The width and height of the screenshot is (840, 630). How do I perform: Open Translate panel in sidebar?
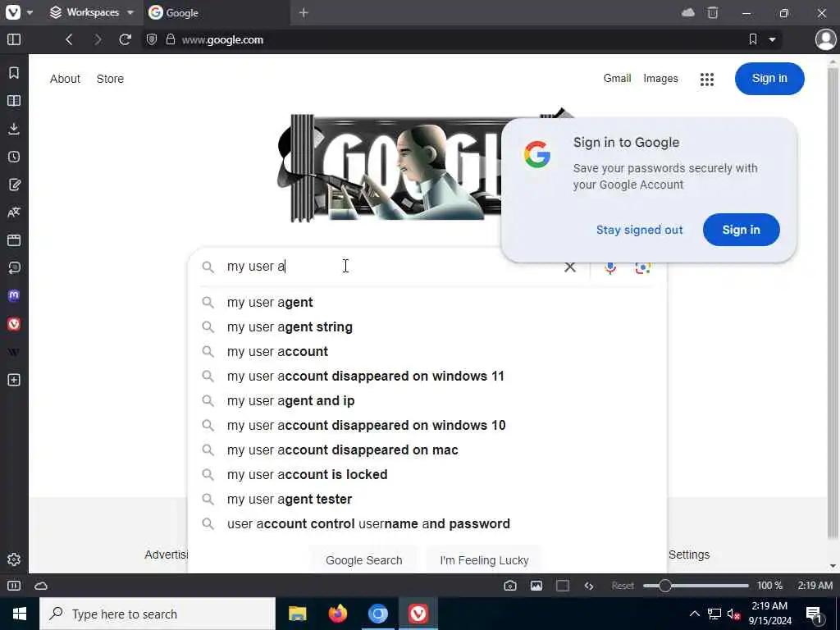click(14, 212)
